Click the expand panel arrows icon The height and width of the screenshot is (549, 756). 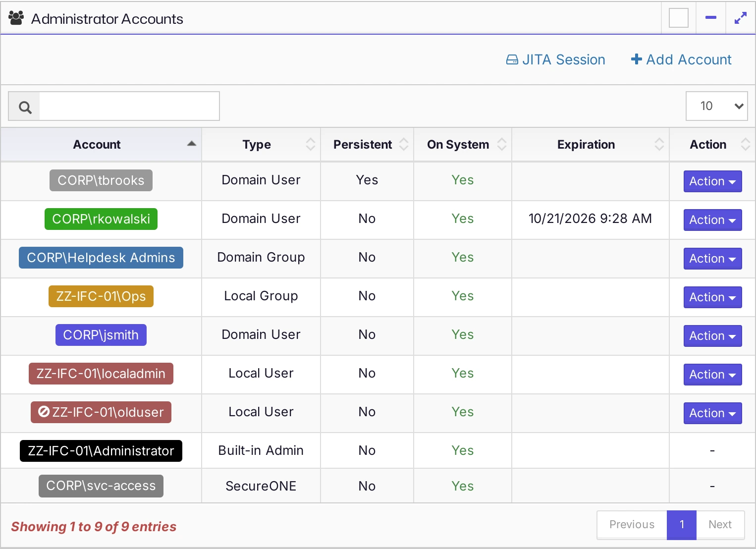click(741, 18)
